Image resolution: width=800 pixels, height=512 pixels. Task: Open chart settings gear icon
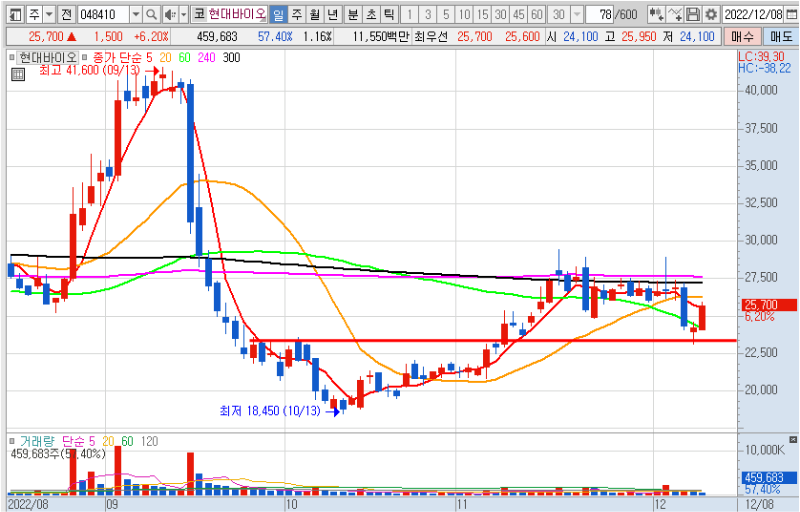711,14
